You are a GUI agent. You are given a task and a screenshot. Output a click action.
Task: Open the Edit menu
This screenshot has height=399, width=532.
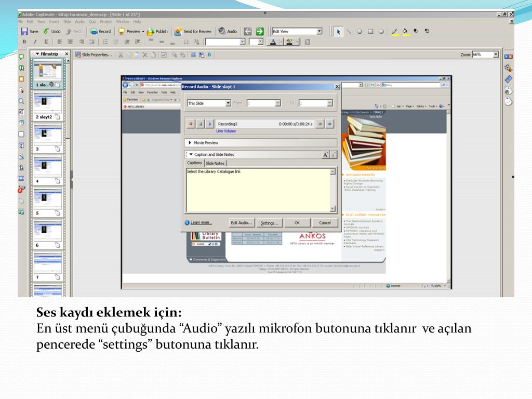coord(30,21)
